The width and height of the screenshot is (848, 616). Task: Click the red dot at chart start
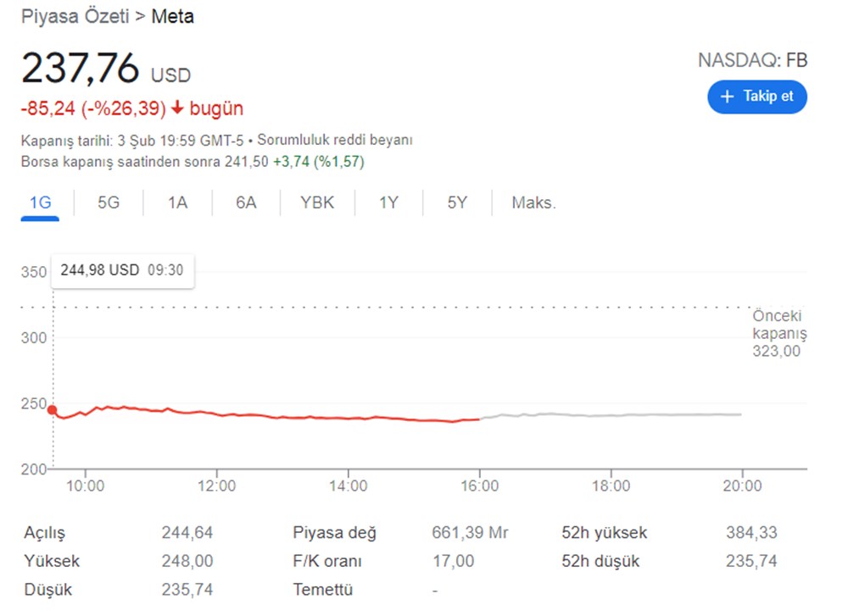(53, 410)
